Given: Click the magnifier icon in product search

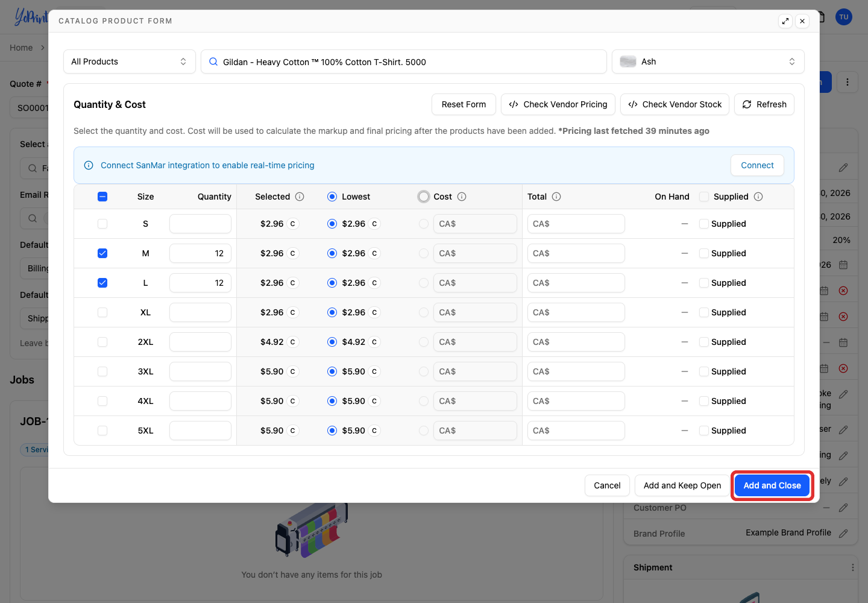Looking at the screenshot, I should (213, 62).
